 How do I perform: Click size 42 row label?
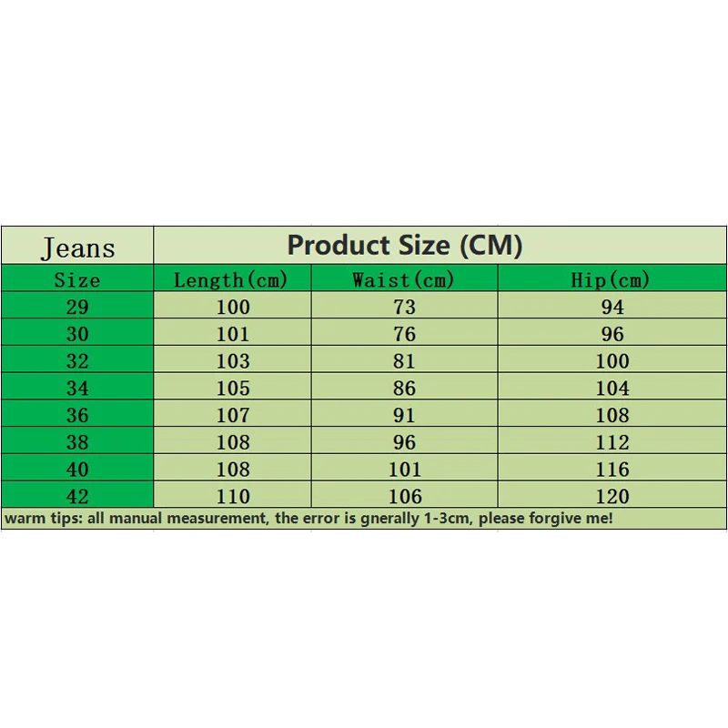click(x=77, y=496)
